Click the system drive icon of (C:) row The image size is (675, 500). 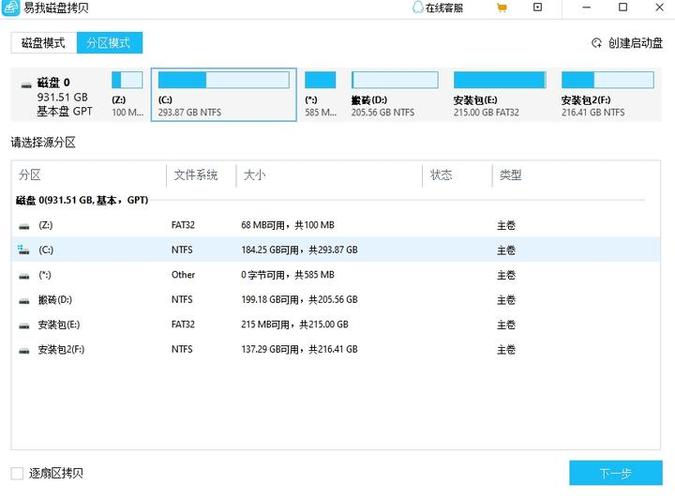point(23,250)
